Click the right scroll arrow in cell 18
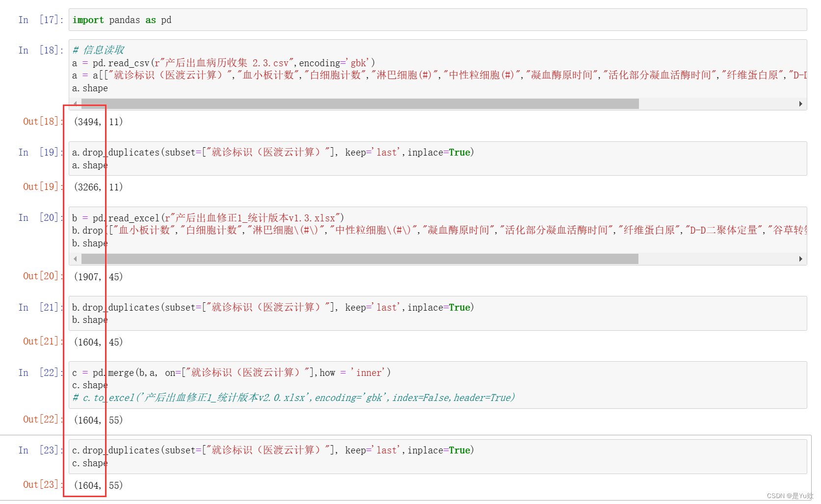821x504 pixels. pyautogui.click(x=800, y=104)
